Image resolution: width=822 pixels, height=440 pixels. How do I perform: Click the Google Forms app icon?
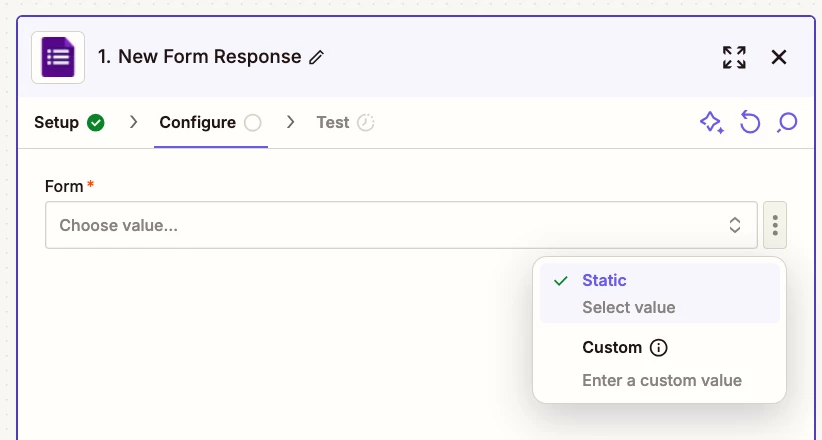pyautogui.click(x=58, y=57)
